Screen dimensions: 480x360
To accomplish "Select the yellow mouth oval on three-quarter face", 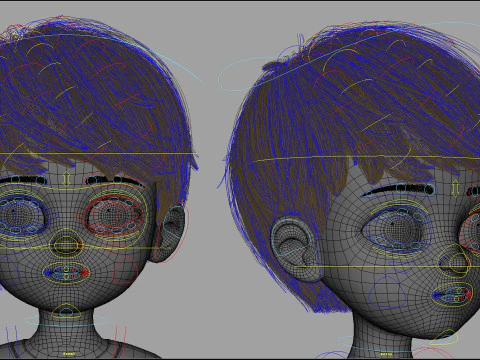I will (452, 295).
